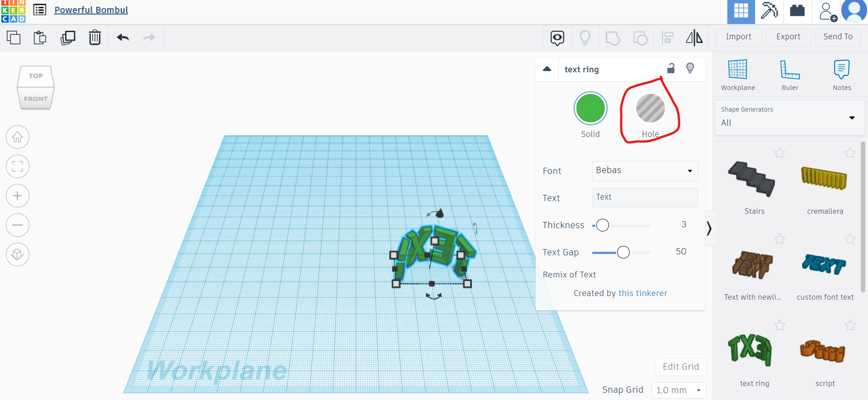This screenshot has height=400, width=868.
Task: Open the Notes tool
Action: [x=842, y=75]
